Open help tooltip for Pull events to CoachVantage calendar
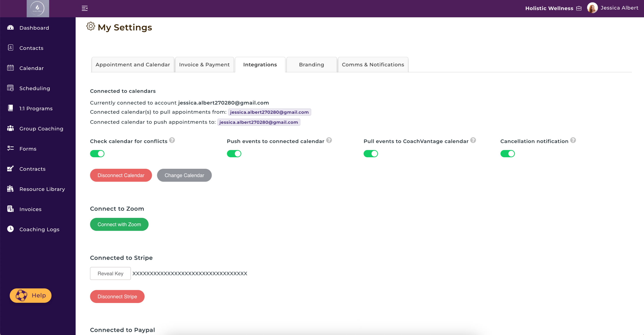Viewport: 644px width, 335px height. (473, 140)
